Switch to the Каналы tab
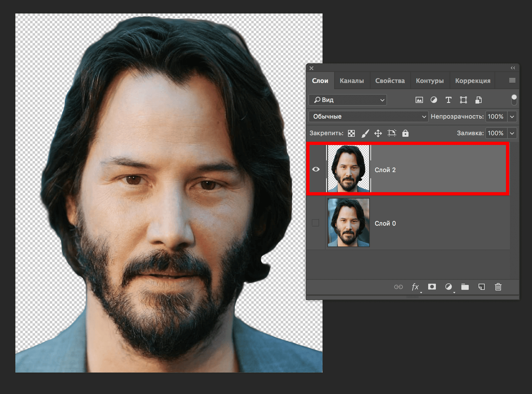 [351, 81]
